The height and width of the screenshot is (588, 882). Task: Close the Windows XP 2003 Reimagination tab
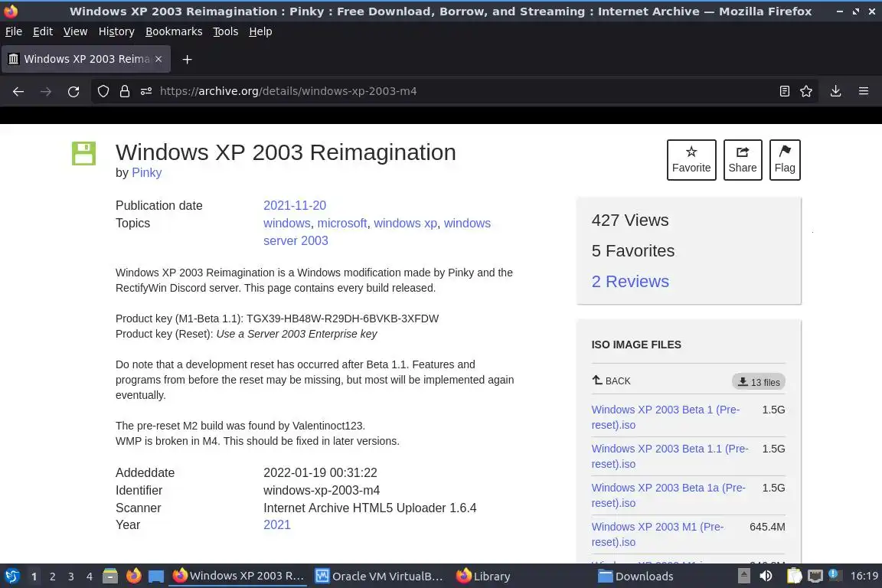(158, 59)
